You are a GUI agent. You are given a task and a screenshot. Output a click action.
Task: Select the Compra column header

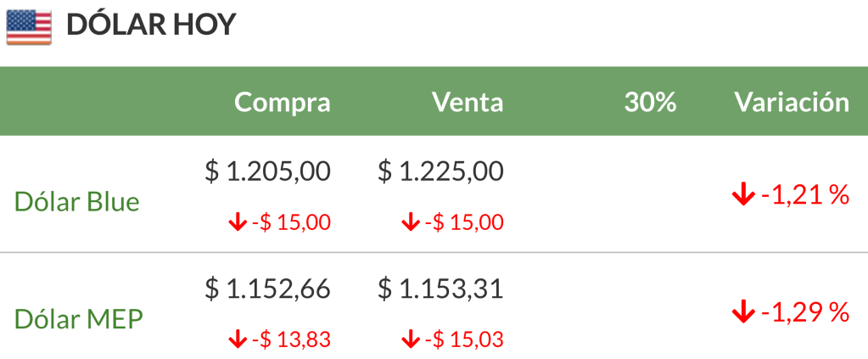click(x=282, y=103)
